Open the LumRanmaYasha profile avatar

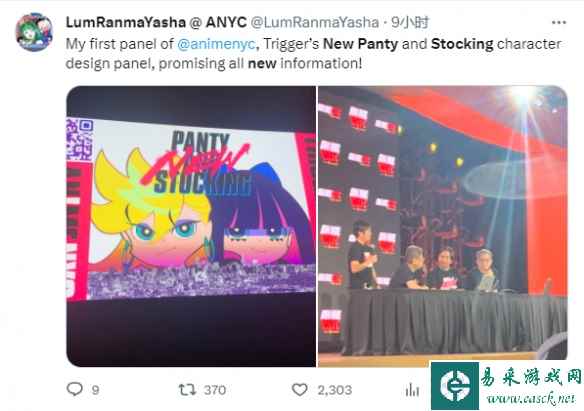pyautogui.click(x=34, y=32)
